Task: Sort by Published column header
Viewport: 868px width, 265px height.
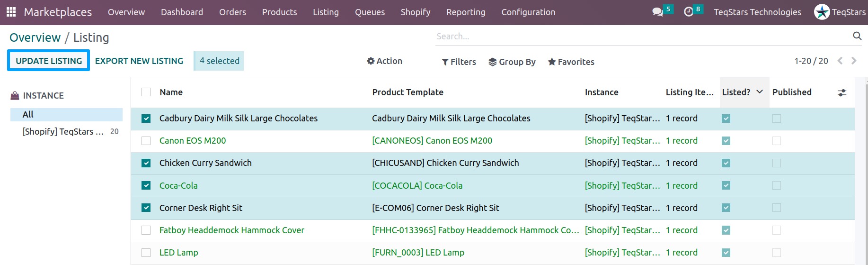Action: pos(792,92)
